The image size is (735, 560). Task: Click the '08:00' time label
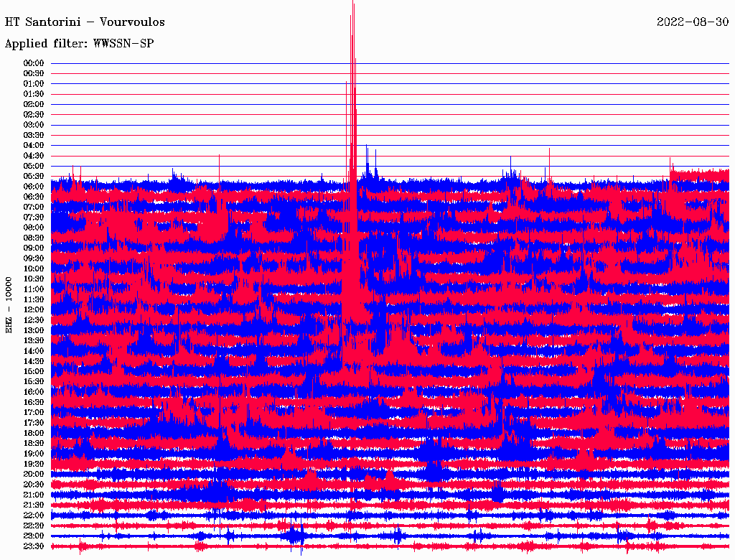click(33, 228)
